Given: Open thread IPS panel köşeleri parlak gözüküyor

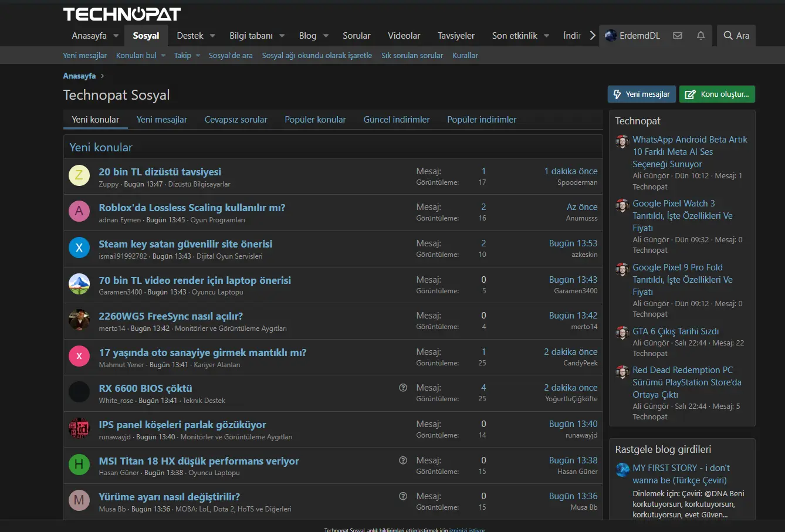Looking at the screenshot, I should pyautogui.click(x=182, y=425).
